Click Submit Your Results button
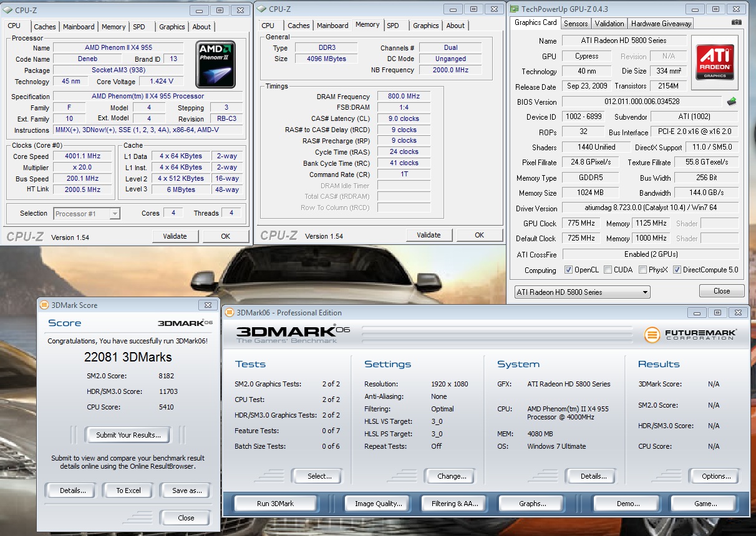 click(128, 435)
